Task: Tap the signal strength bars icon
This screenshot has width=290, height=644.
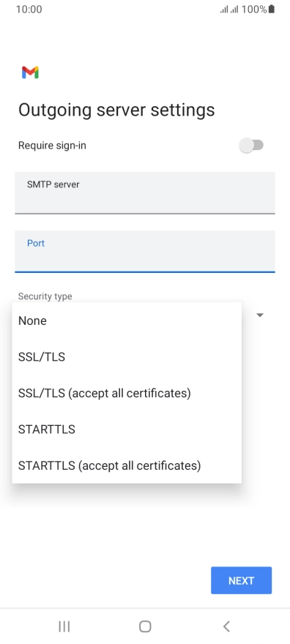Action: click(x=229, y=9)
